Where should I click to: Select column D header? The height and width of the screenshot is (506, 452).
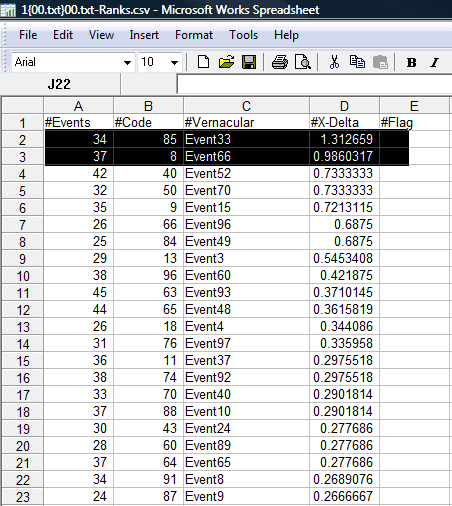344,106
